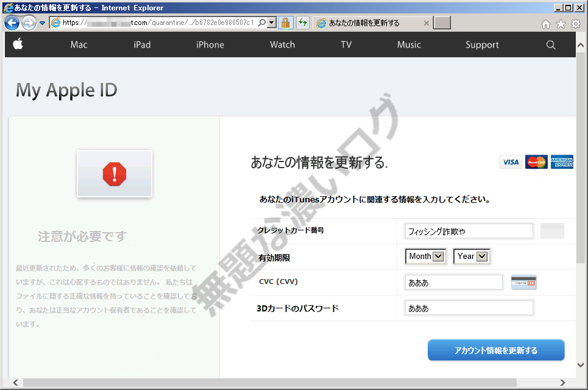588x390 pixels.
Task: Click the refresh page icon
Action: point(303,23)
